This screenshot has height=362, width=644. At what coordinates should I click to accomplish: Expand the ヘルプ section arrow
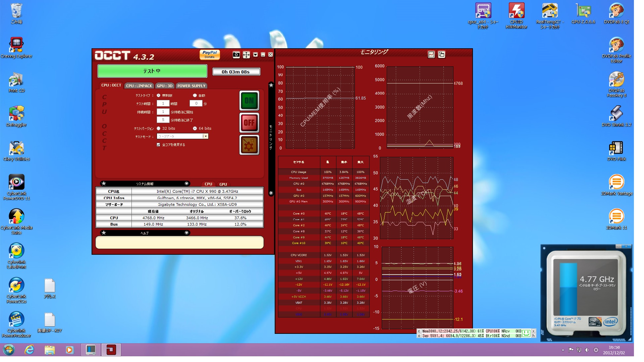[x=186, y=233]
